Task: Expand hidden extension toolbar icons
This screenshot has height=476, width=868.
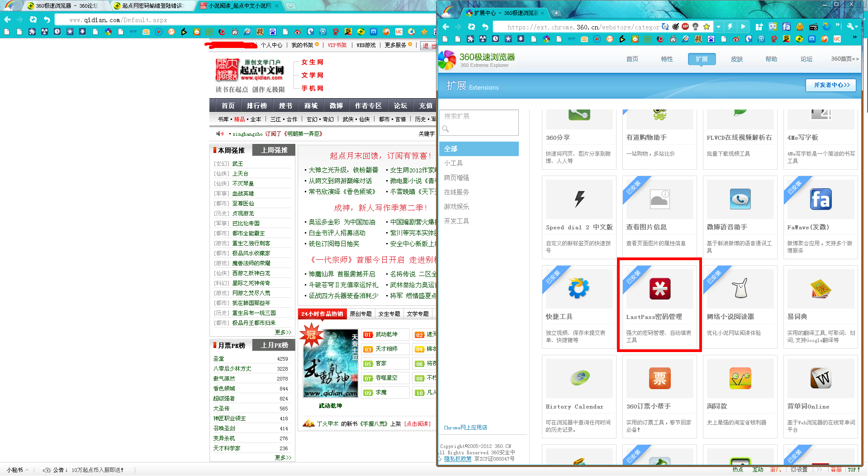Action: [838, 25]
